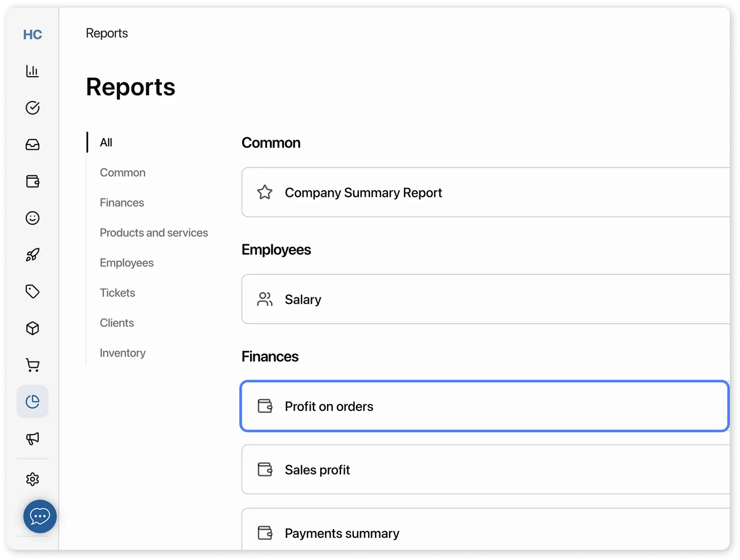Image resolution: width=740 pixels, height=560 pixels.
Task: Open the live chat support bubble
Action: pyautogui.click(x=40, y=516)
